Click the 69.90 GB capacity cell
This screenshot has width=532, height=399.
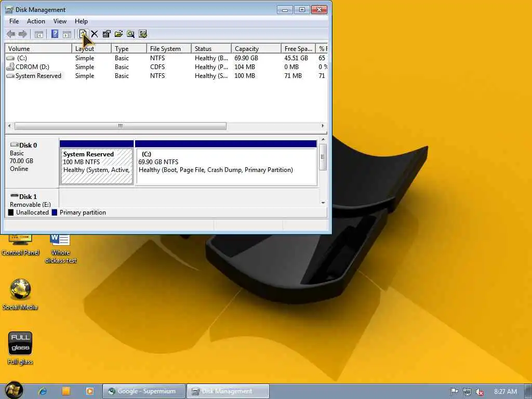coord(246,58)
